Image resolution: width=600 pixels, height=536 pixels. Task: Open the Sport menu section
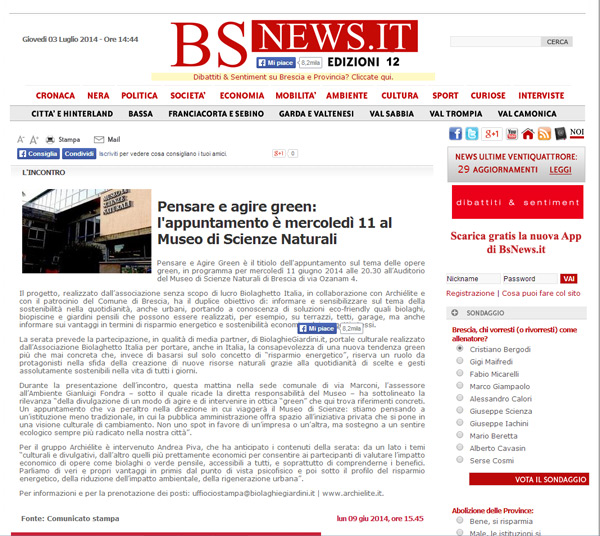tap(445, 96)
